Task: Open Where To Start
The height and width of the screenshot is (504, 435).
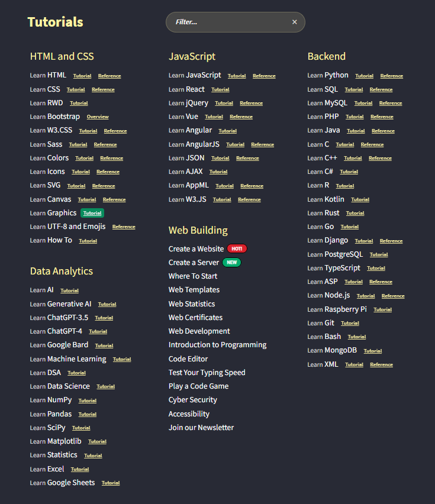Action: (x=192, y=276)
